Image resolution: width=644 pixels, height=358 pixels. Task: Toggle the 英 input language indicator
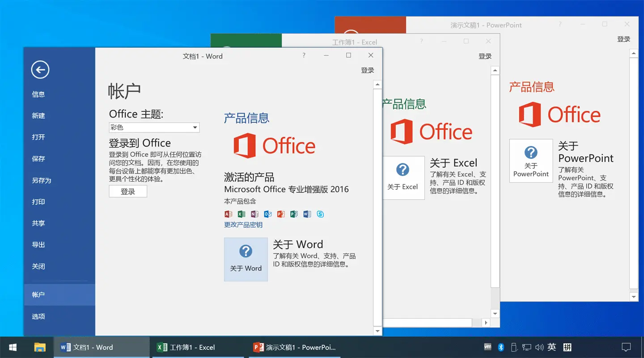pos(552,347)
